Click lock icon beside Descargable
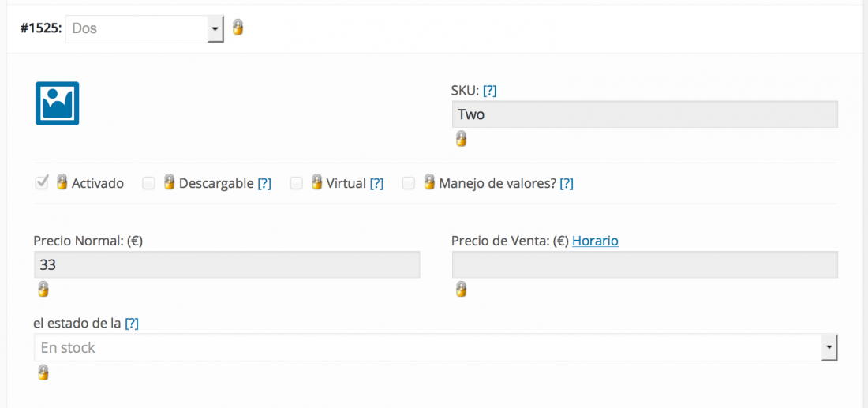This screenshot has height=408, width=868. 169,182
